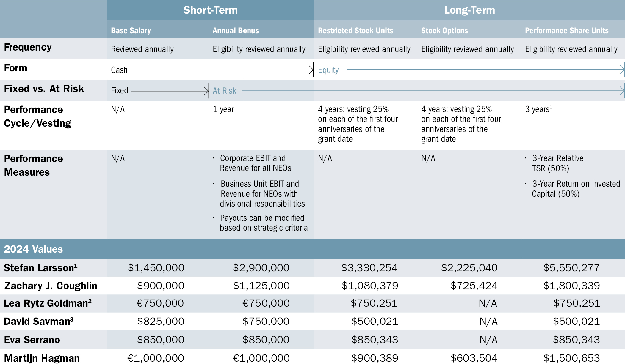Click the Restricted Stock Units heading
625x364 pixels.
coord(355,31)
